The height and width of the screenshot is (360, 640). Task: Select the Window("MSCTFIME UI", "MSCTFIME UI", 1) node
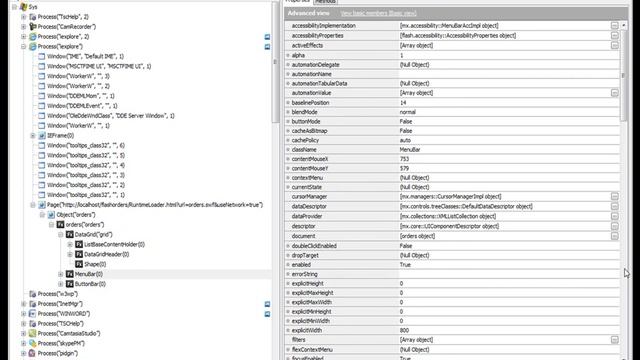99,66
